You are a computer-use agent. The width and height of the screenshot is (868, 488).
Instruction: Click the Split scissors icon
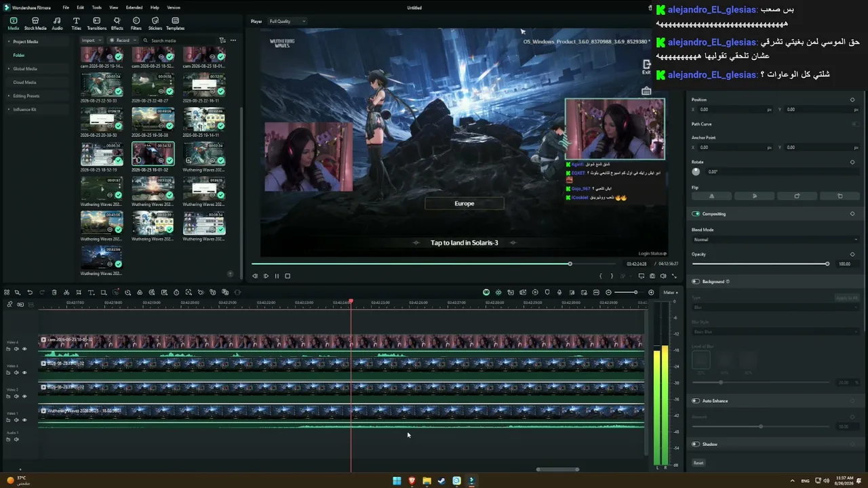tap(66, 292)
